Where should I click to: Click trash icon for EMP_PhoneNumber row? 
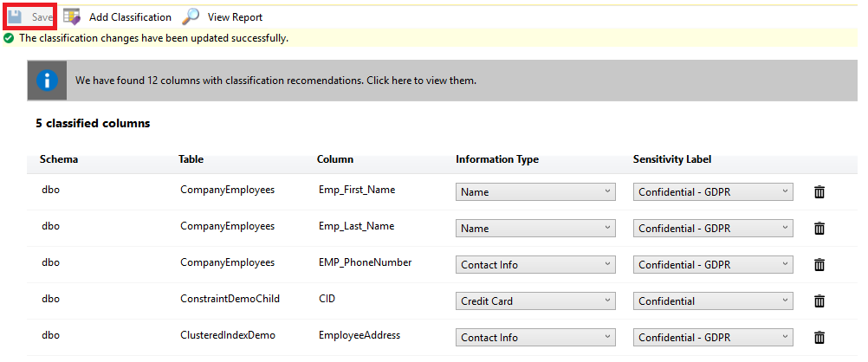click(x=819, y=265)
